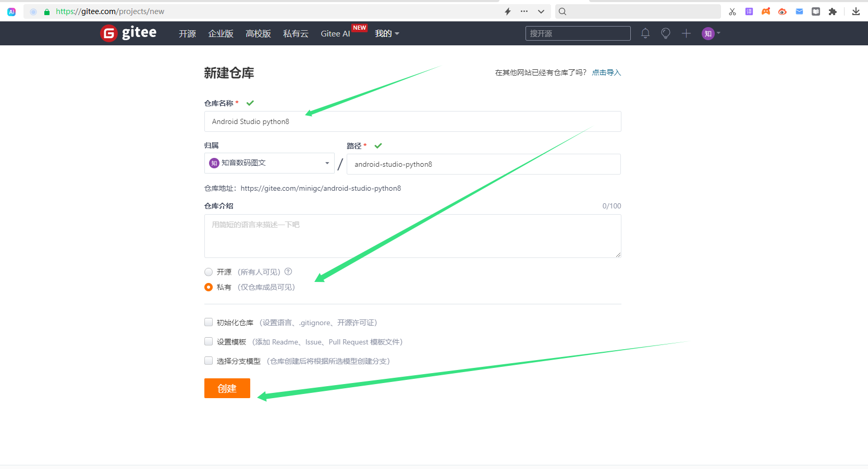Open the Gitee AI nav item

click(x=335, y=34)
